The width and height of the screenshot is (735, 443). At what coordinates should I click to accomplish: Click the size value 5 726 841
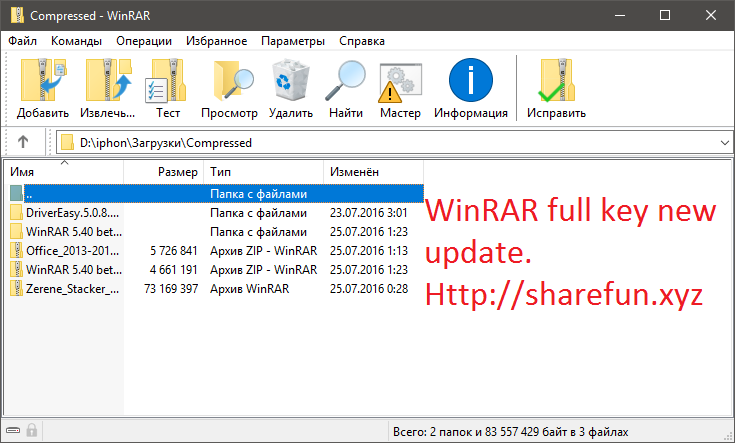pos(174,251)
